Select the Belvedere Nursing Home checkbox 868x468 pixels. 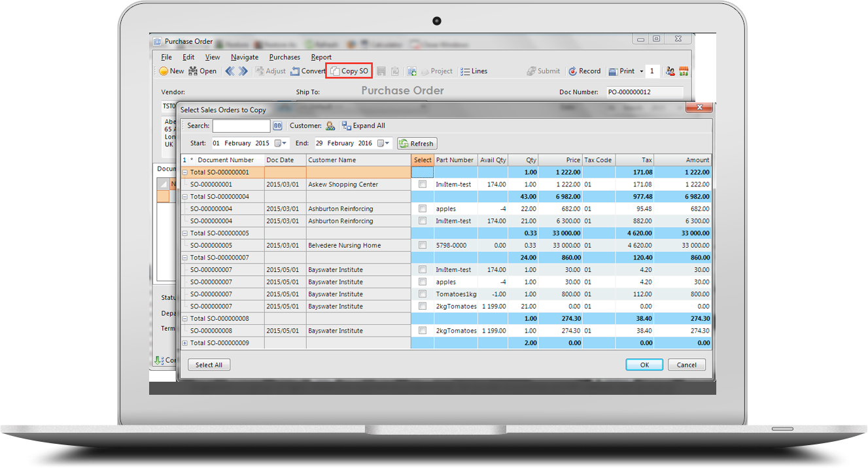point(423,245)
